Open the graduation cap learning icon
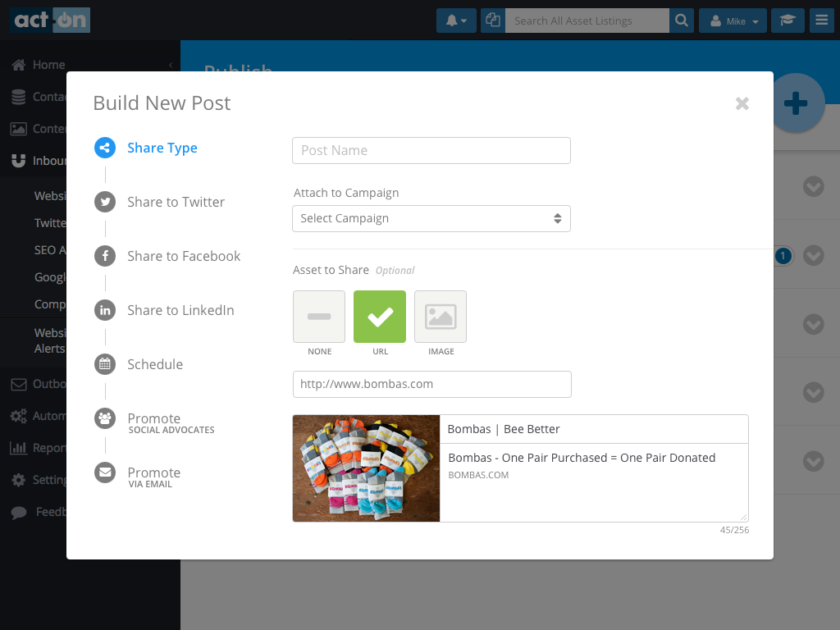The height and width of the screenshot is (630, 840). coord(787,21)
